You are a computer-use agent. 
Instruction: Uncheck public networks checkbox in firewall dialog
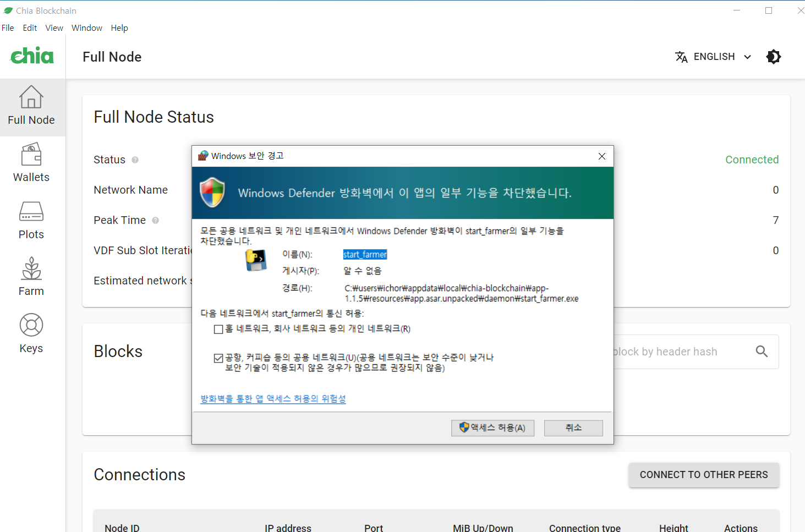tap(218, 358)
